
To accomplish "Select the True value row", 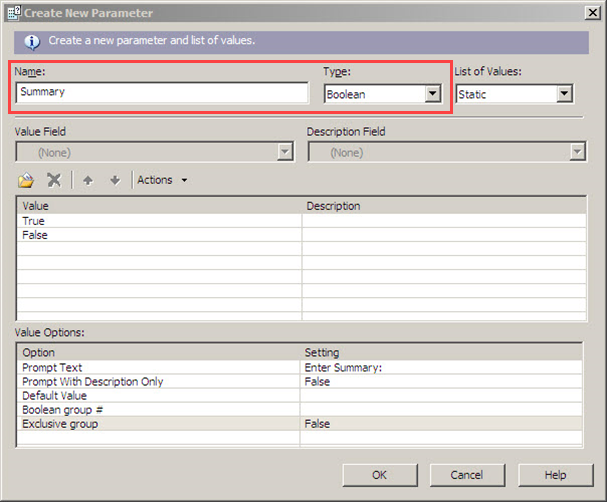I will click(158, 221).
